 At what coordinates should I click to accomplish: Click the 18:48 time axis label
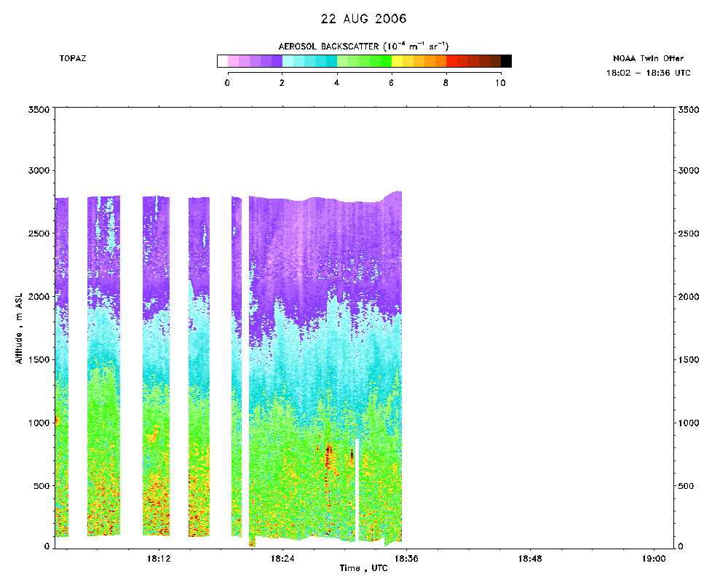click(x=530, y=558)
